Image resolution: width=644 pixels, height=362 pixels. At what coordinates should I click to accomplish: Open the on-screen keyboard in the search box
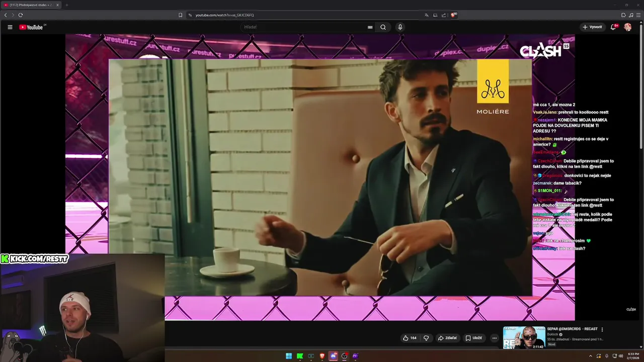tap(370, 27)
